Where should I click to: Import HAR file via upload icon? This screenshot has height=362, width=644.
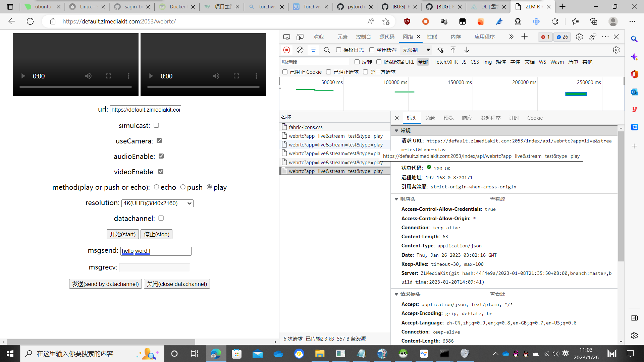click(453, 50)
